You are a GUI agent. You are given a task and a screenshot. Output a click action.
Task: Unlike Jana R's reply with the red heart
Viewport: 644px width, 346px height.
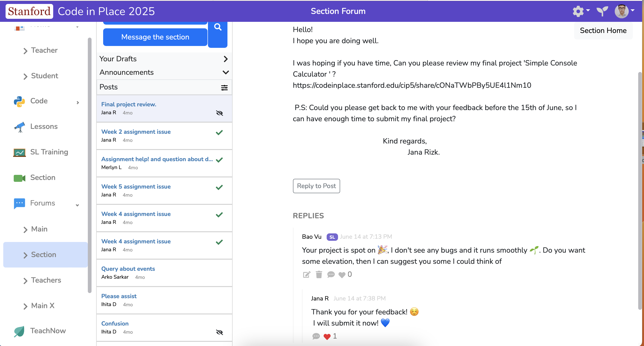327,336
